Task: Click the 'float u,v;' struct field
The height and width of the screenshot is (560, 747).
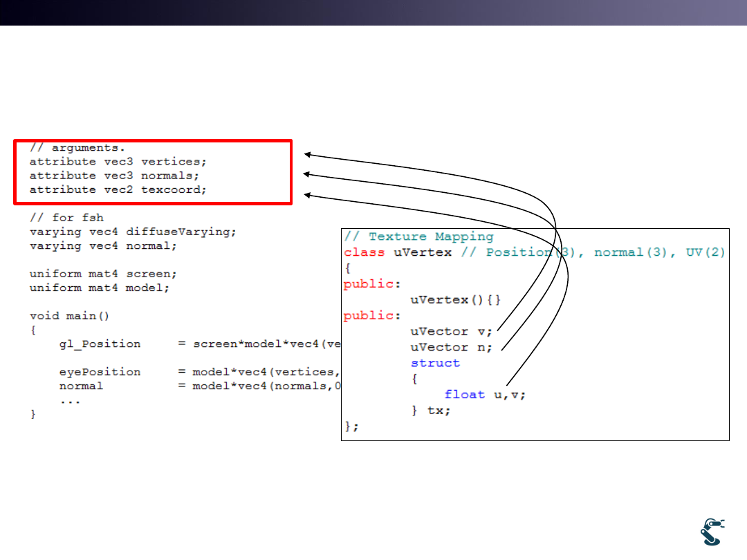Action: 485,394
